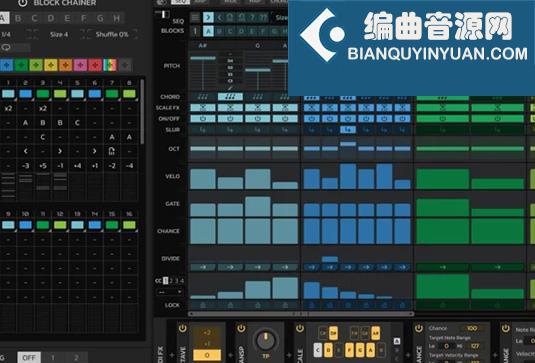
Task: Toggle the Block Chainer power button
Action: (x=23, y=3)
